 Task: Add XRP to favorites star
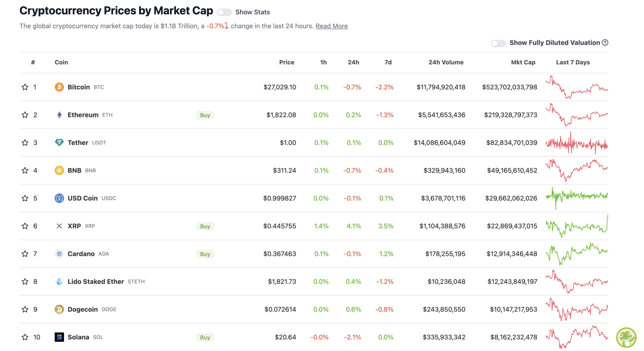25,226
